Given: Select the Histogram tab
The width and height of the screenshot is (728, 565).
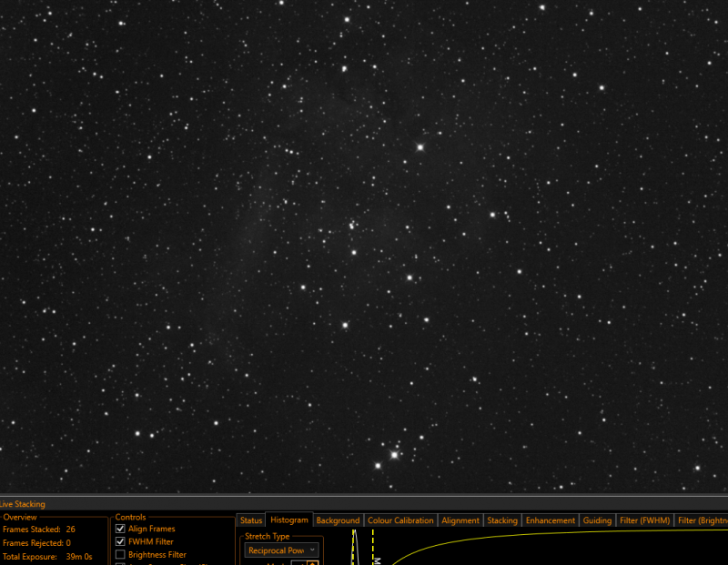Looking at the screenshot, I should [288, 520].
